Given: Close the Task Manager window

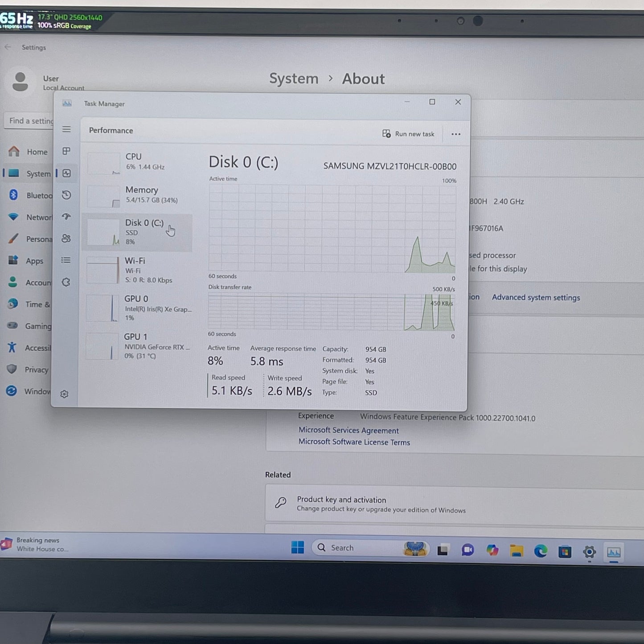Looking at the screenshot, I should (458, 102).
